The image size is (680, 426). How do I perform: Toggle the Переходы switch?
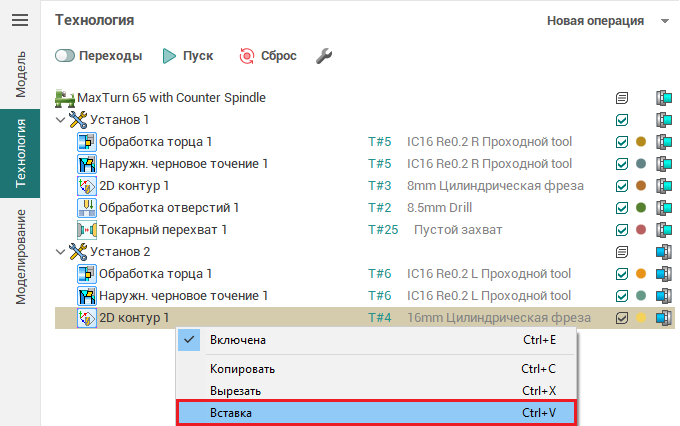pyautogui.click(x=66, y=56)
